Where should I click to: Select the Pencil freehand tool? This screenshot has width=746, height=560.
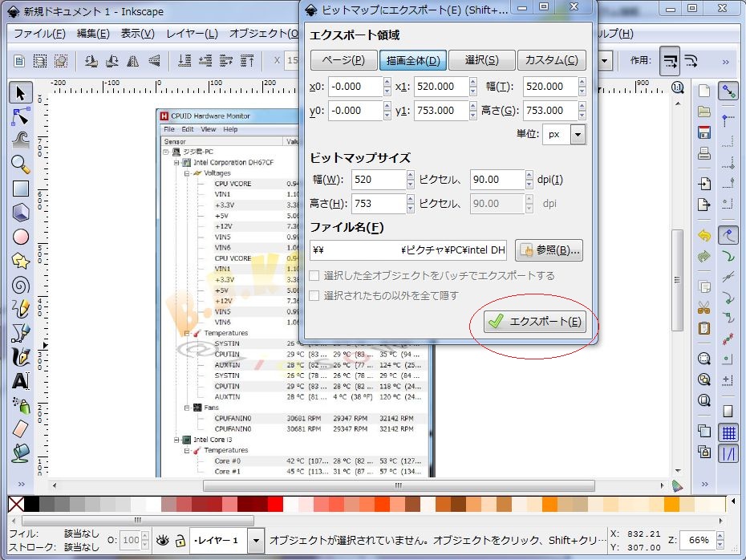point(21,309)
